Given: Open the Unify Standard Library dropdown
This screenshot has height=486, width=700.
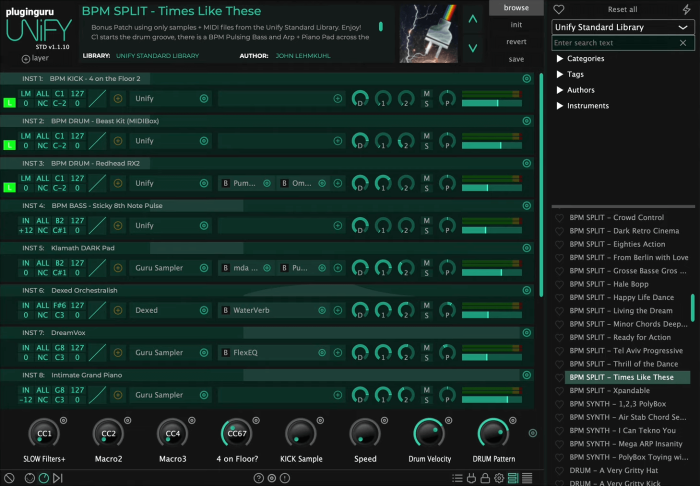Looking at the screenshot, I should [x=623, y=27].
